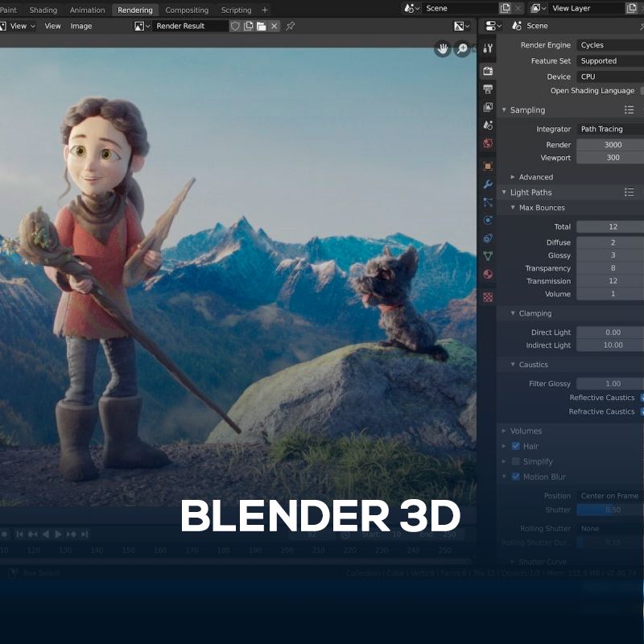Expand the Advanced sampling section
Image resolution: width=644 pixels, height=644 pixels.
click(x=535, y=177)
